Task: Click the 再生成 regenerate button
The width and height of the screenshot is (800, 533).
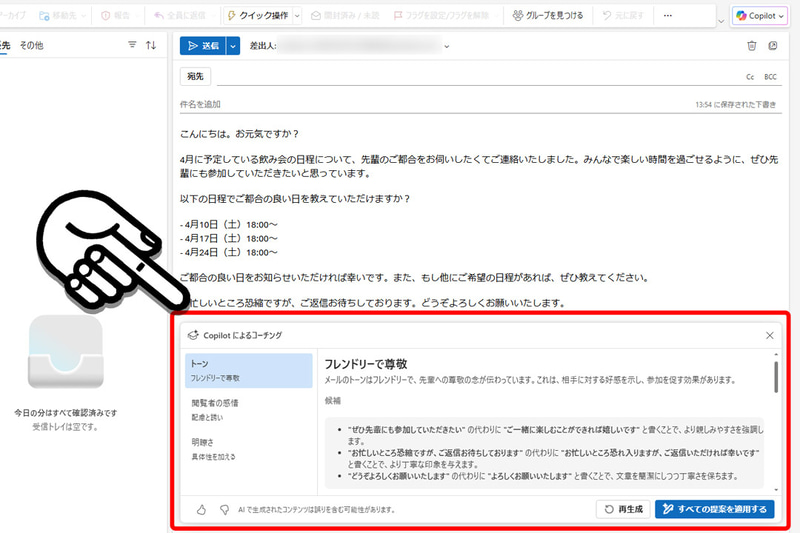Action: [x=623, y=509]
